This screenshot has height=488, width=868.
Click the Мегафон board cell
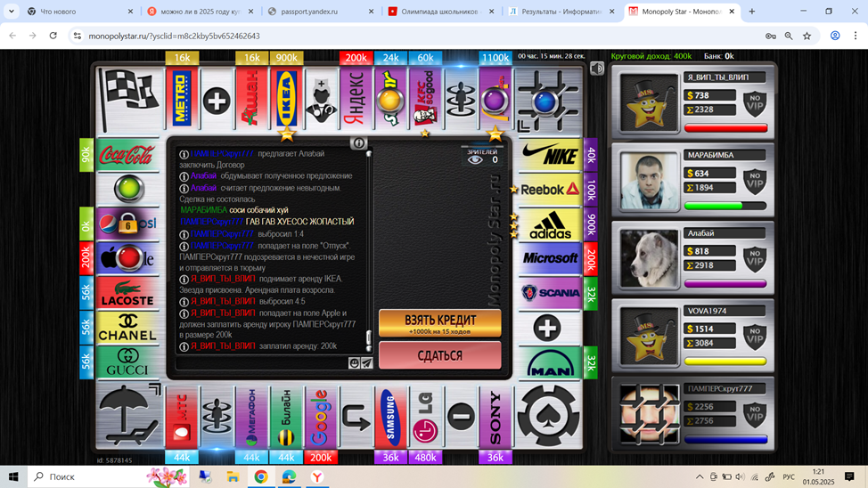(x=251, y=417)
